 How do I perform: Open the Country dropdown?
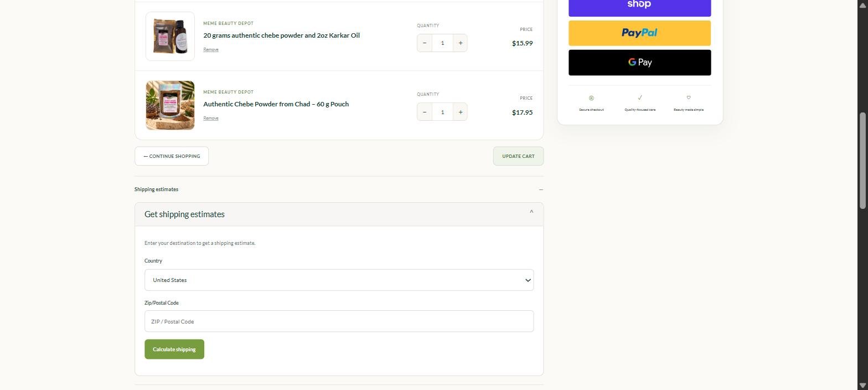point(339,280)
